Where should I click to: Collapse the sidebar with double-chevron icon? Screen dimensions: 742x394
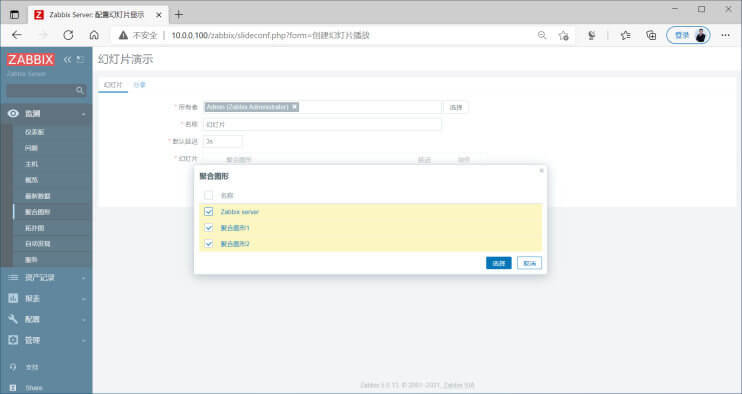[x=67, y=60]
